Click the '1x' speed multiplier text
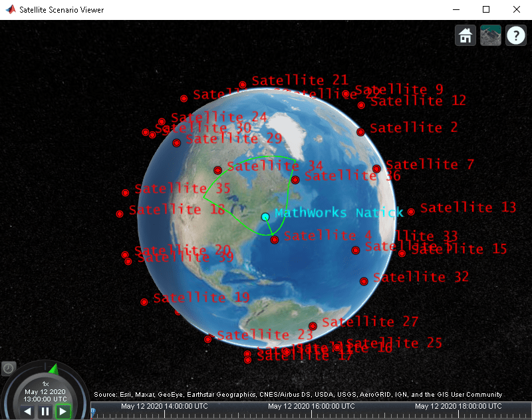Image resolution: width=532 pixels, height=420 pixels. point(45,384)
